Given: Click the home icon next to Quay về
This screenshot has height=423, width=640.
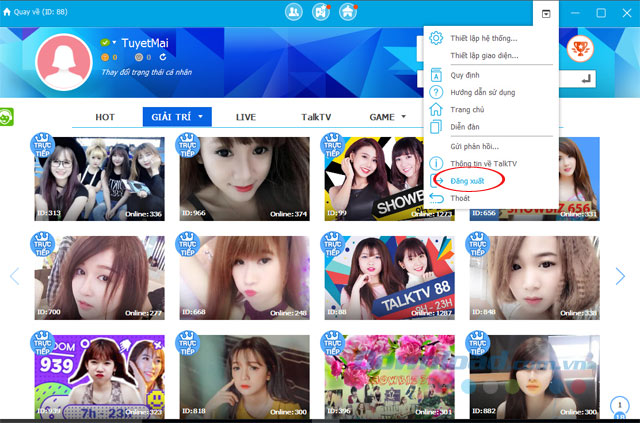Looking at the screenshot, I should point(7,12).
